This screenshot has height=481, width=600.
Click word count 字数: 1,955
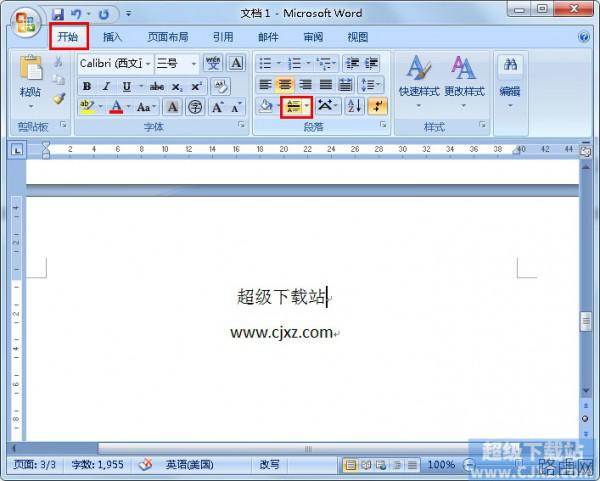(98, 465)
